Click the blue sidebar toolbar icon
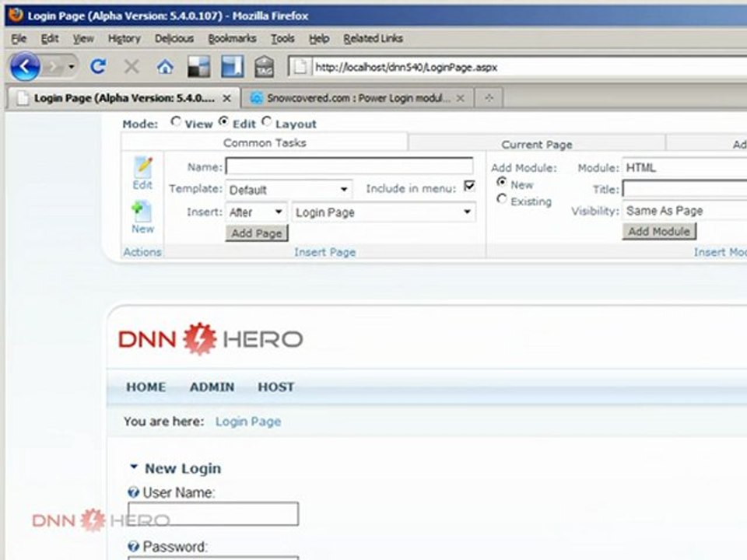The height and width of the screenshot is (560, 747). tap(232, 66)
